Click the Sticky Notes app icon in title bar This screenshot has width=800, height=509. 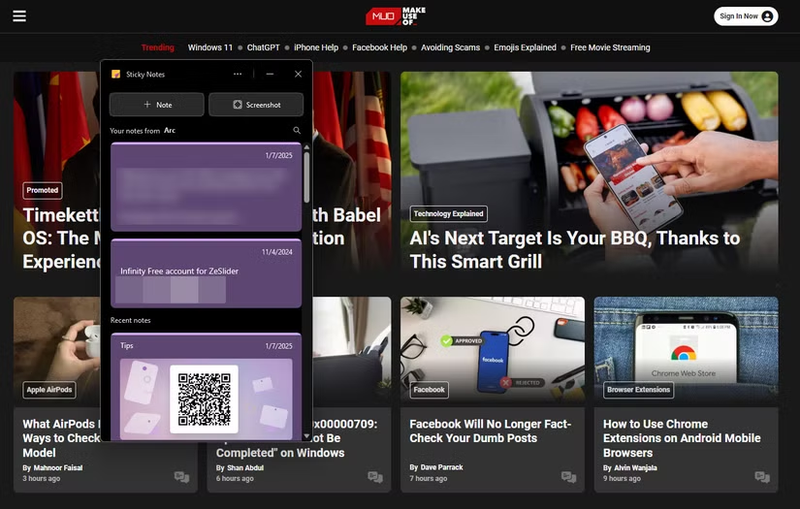point(116,74)
